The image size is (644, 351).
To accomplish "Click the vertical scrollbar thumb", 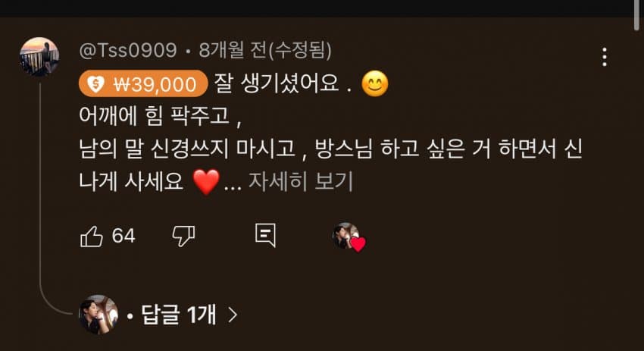I will [636, 15].
